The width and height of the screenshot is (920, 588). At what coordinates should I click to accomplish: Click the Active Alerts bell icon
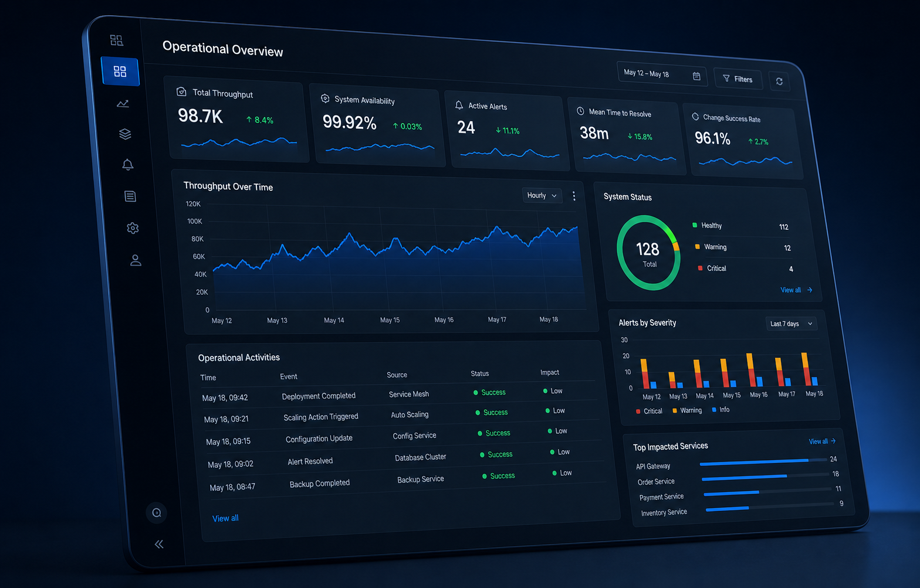459,105
